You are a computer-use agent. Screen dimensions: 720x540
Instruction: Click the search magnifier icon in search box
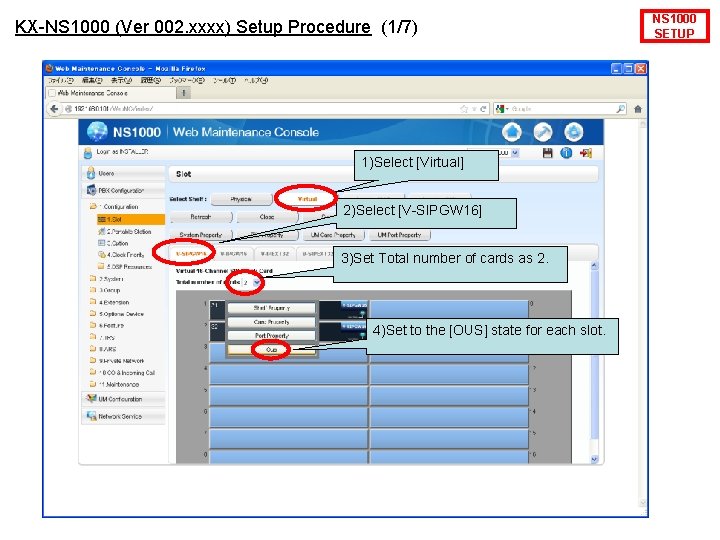[x=620, y=109]
